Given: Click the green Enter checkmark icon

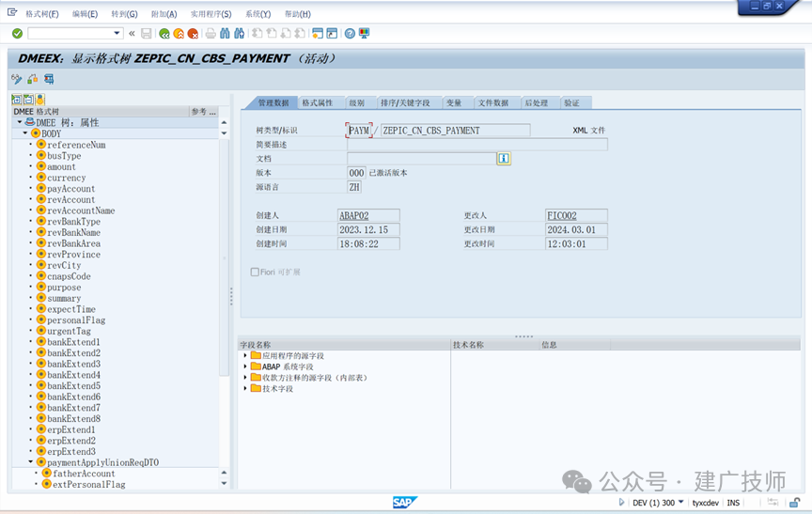Looking at the screenshot, I should point(17,34).
